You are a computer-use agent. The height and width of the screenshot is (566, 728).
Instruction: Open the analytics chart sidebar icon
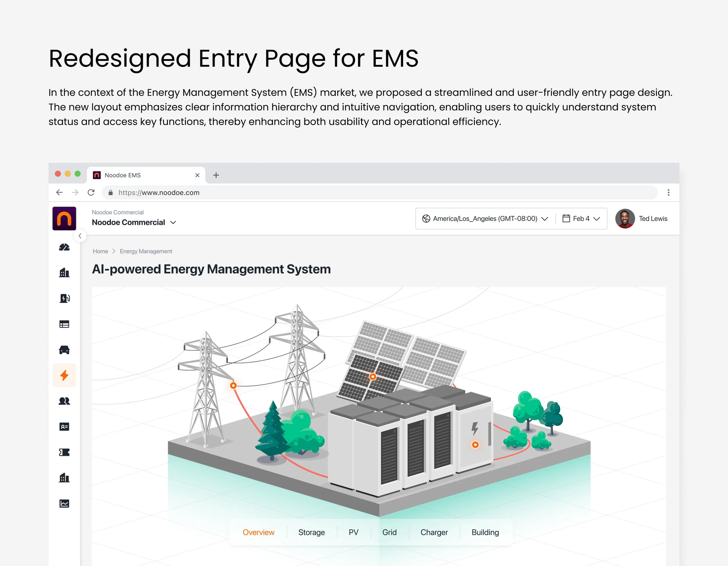point(64,503)
